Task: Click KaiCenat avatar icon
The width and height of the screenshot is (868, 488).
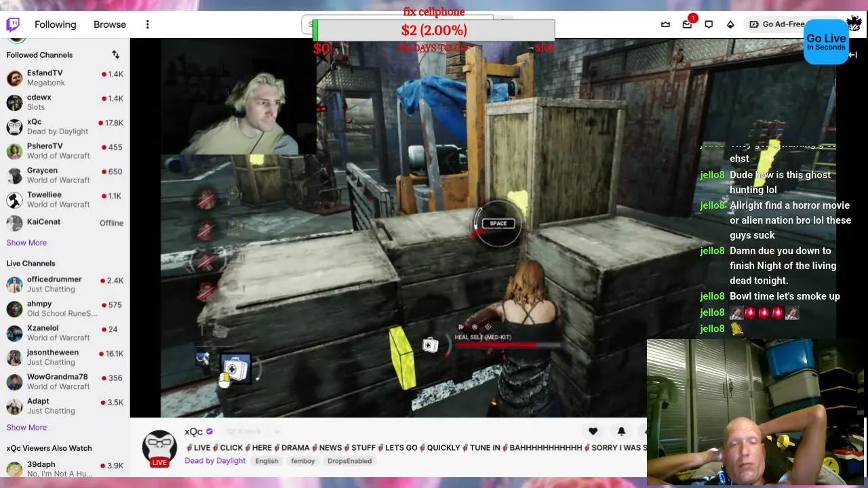Action: [x=14, y=222]
